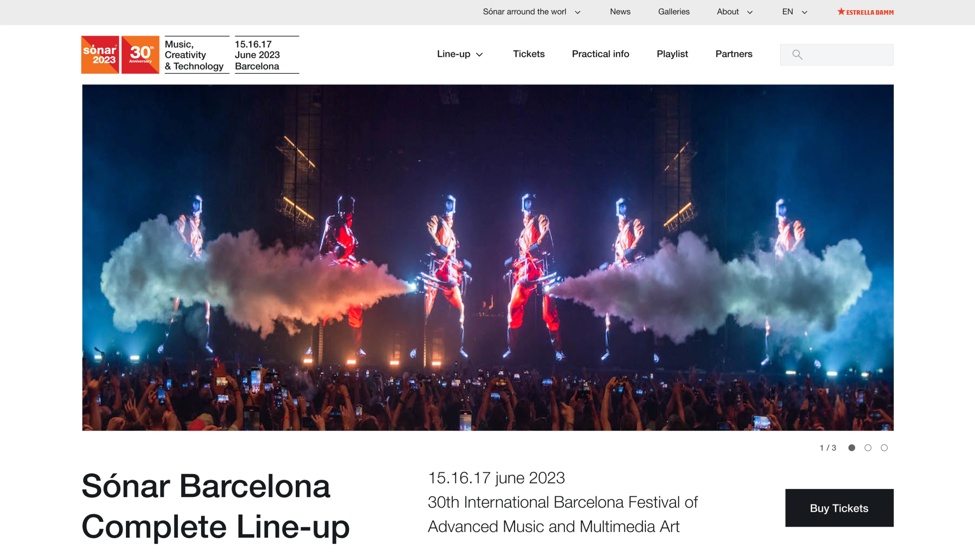This screenshot has height=560, width=975.
Task: Open the Galleries link
Action: tap(674, 12)
